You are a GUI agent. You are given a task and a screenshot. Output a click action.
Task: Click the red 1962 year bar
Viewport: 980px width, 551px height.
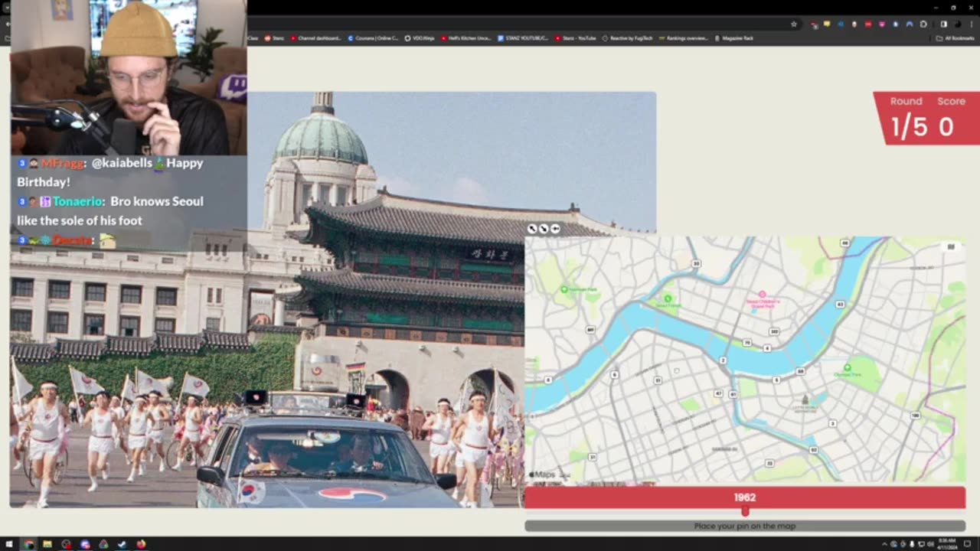pos(745,497)
